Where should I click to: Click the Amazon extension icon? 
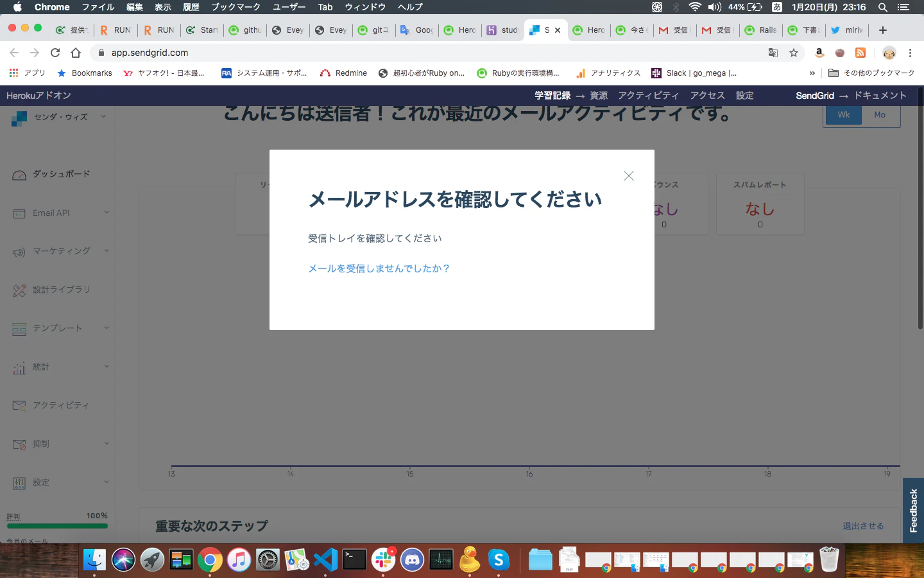(x=819, y=53)
